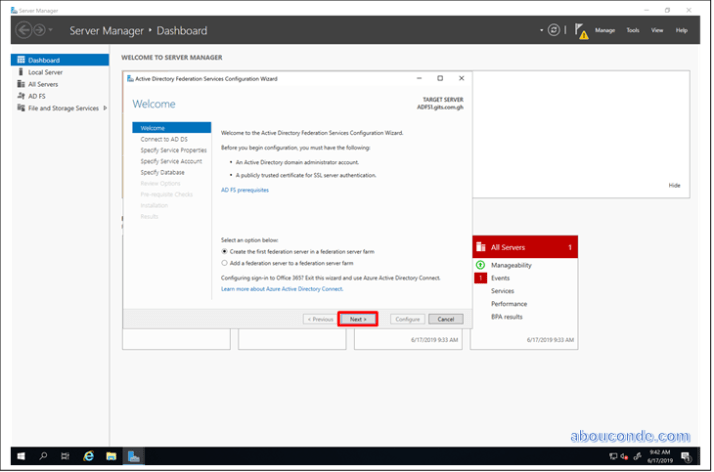Click the back navigation arrow in header
Image resolution: width=714 pixels, height=472 pixels.
24,31
